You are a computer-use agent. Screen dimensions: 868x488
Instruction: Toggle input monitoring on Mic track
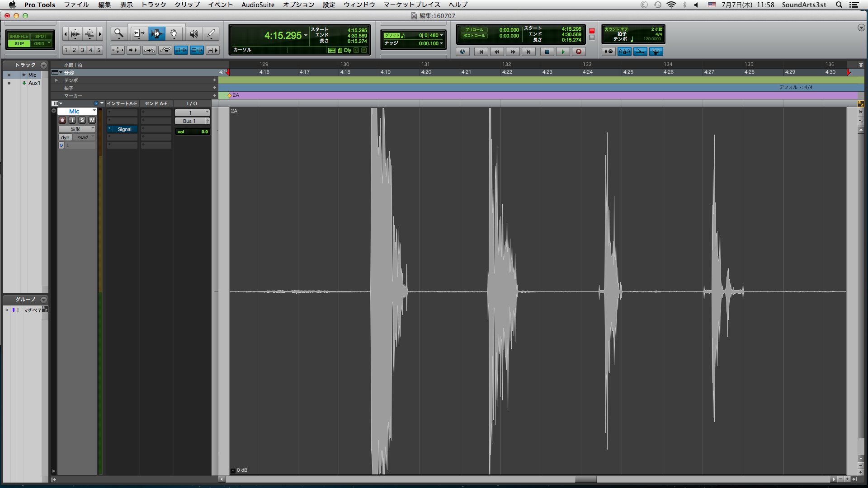point(72,120)
